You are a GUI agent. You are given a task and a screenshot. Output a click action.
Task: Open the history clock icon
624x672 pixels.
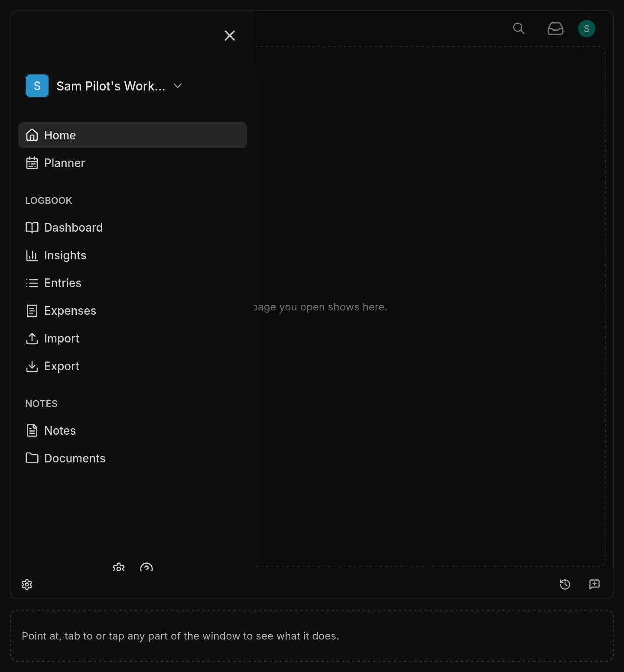[565, 585]
